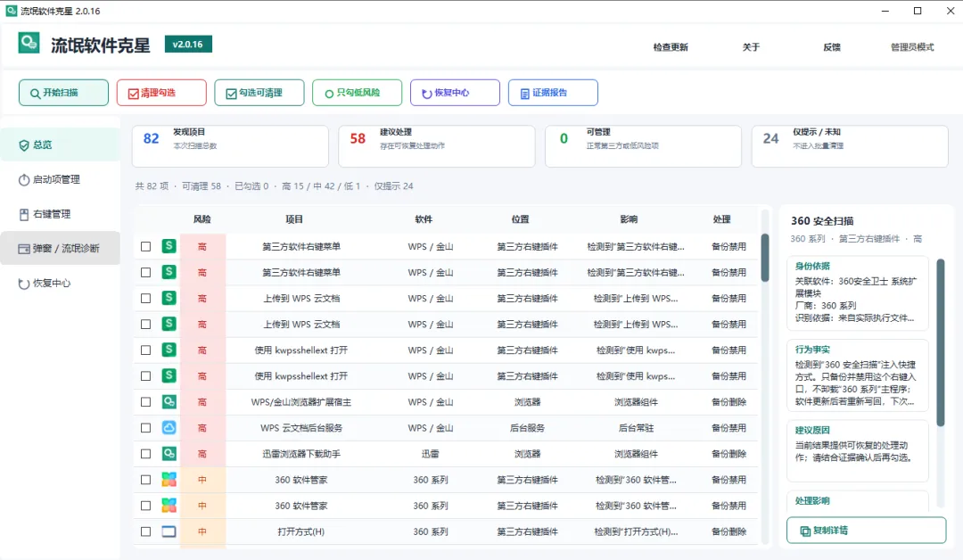
Task: Click the clipboard icon on 证据报告 button
Action: click(x=524, y=94)
